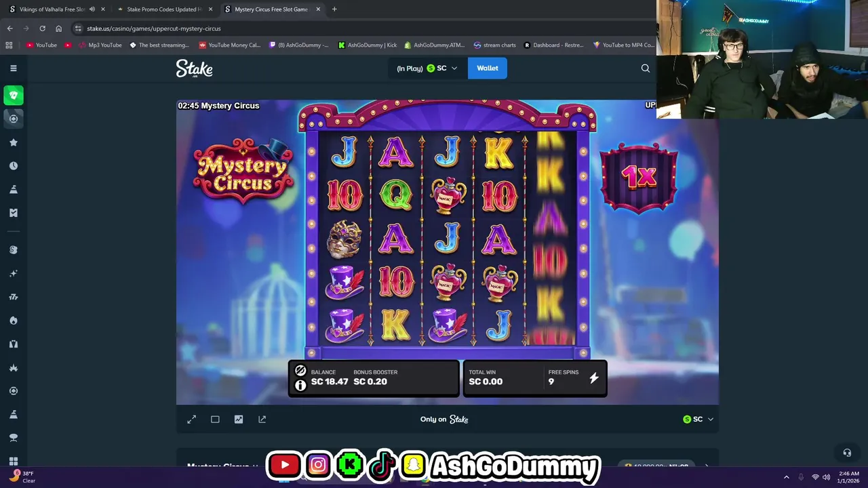The image size is (868, 488).
Task: Click the browser home button
Action: point(58,28)
